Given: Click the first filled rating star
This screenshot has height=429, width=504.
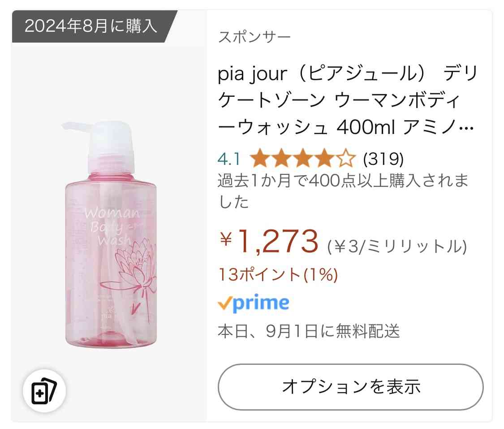Looking at the screenshot, I should [x=260, y=158].
